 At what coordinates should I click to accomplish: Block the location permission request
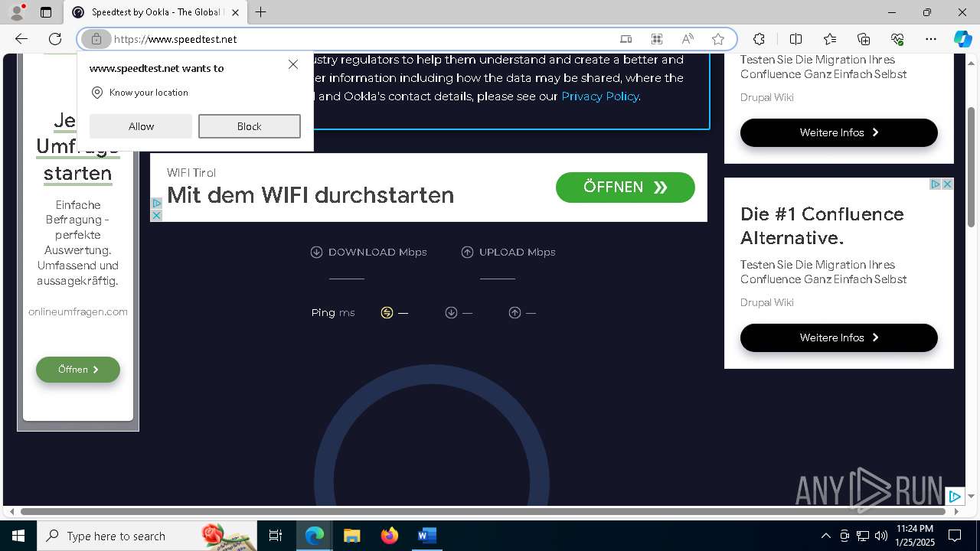pos(250,126)
